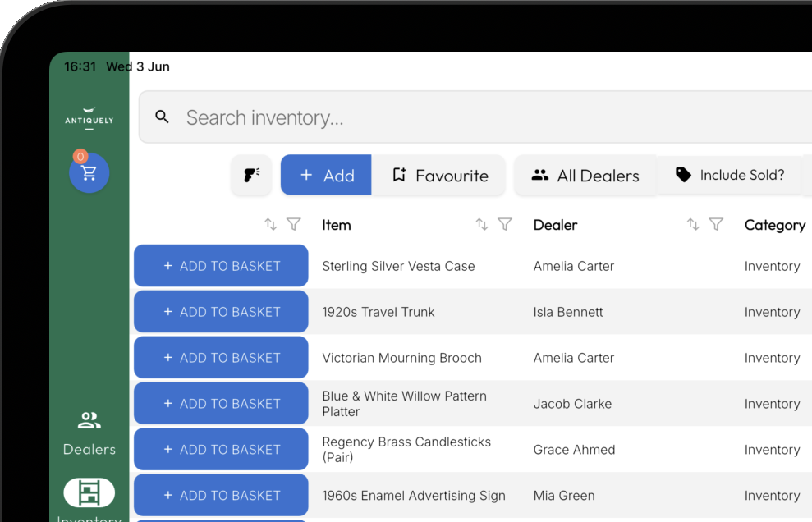The height and width of the screenshot is (522, 812).
Task: Toggle the Favourite filter
Action: point(438,175)
